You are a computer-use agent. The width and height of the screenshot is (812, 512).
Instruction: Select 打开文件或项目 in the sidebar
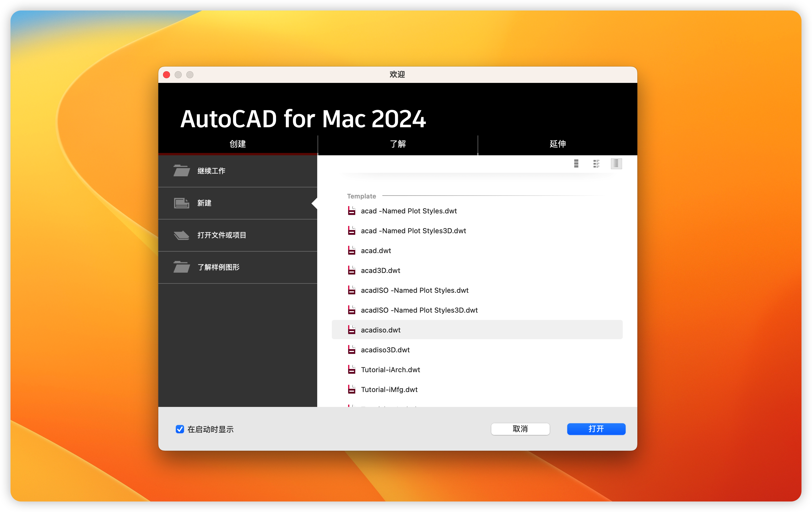[x=238, y=235]
